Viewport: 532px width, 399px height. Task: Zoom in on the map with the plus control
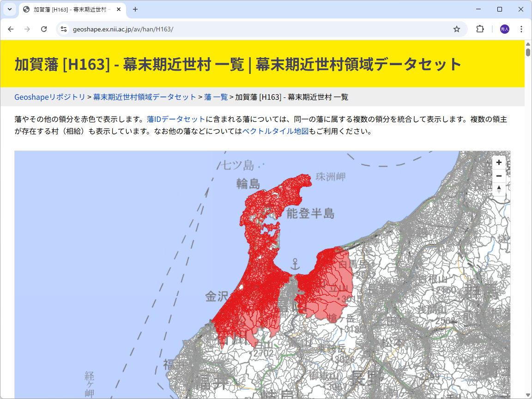coord(499,163)
